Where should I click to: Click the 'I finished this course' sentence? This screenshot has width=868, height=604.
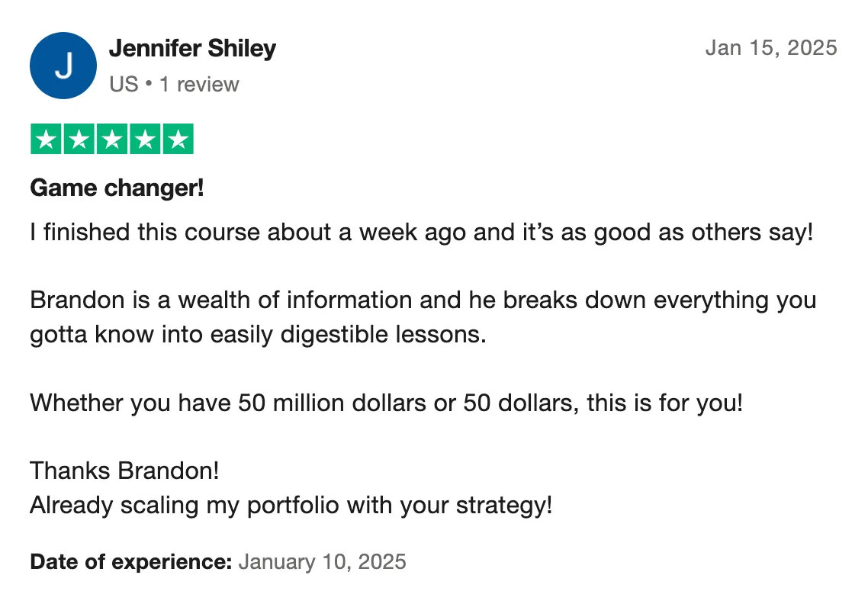[x=422, y=233]
